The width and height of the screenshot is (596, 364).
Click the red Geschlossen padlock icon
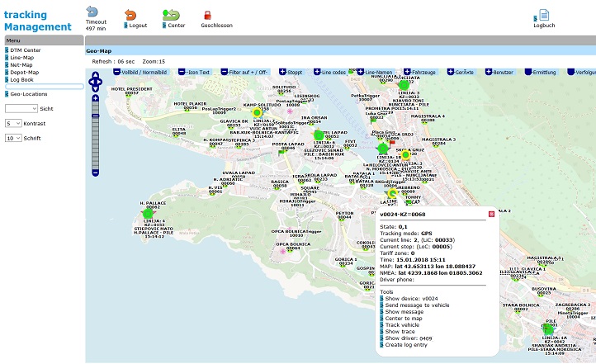point(207,15)
